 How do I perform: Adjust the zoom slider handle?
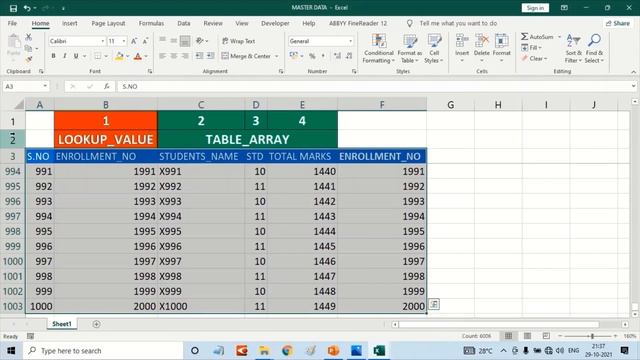coord(592,336)
